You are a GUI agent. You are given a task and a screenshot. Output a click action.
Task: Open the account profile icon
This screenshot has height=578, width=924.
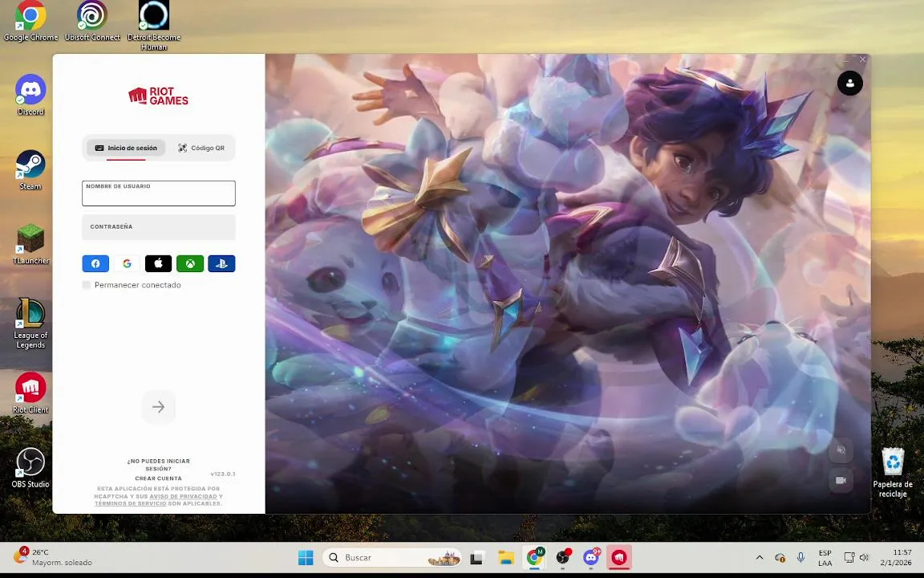click(x=849, y=83)
